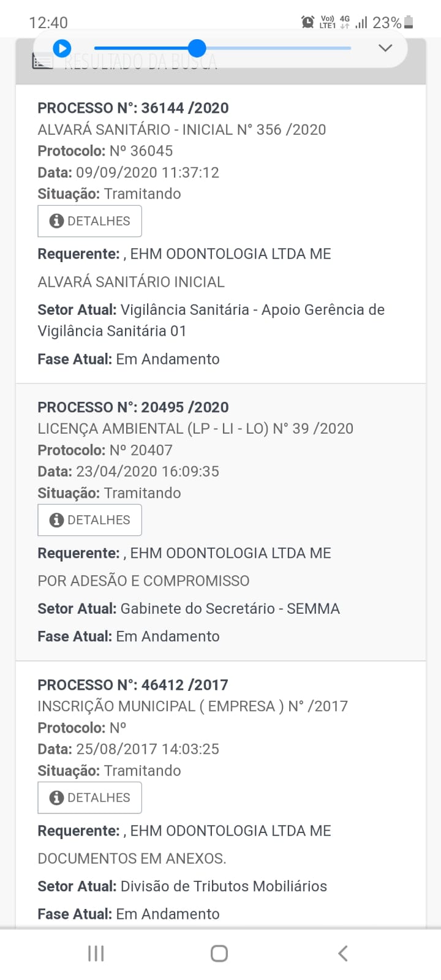Tap the Android back arrow
The width and height of the screenshot is (441, 980).
[343, 953]
